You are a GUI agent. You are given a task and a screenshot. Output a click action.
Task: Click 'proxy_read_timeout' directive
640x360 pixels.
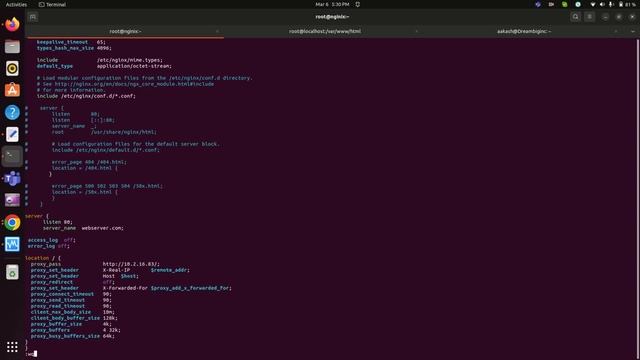point(58,306)
